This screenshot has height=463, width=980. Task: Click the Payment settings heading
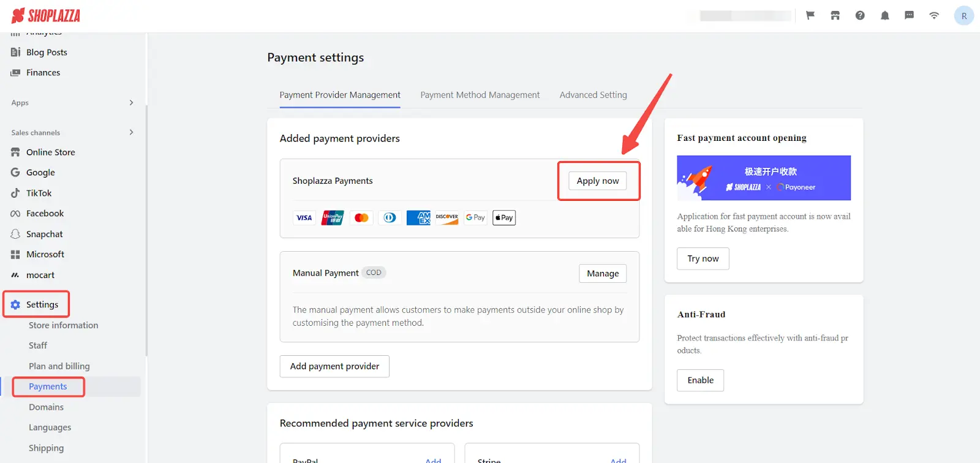pos(315,58)
